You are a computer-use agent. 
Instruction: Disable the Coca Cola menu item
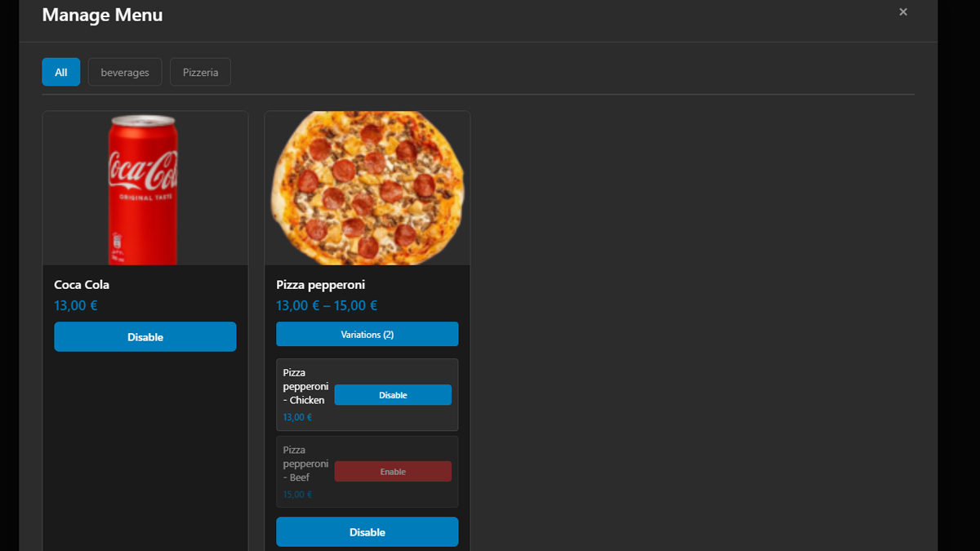point(145,337)
